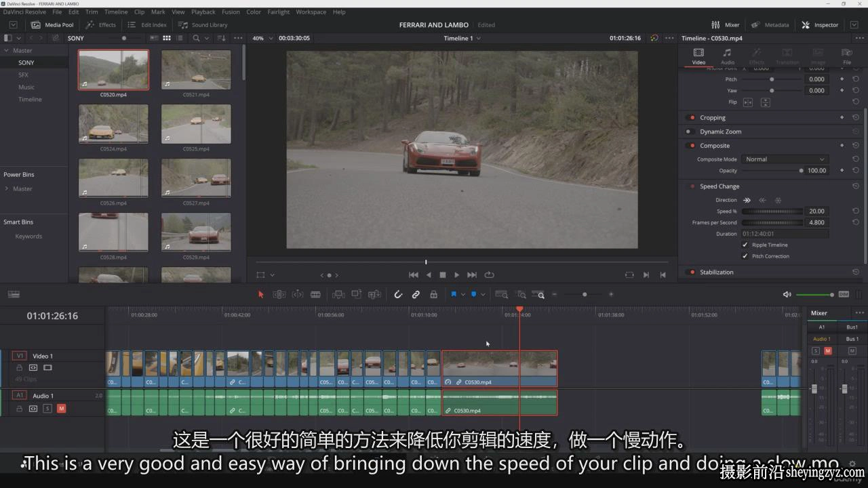868x488 pixels.
Task: Adjust the Speed % slider
Action: (x=772, y=211)
